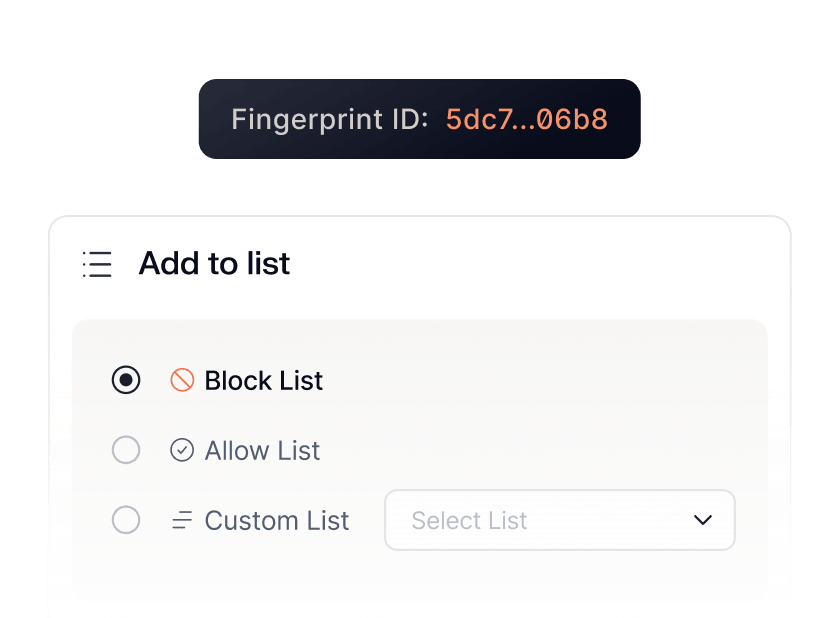Select the Custom List radio button
Image resolution: width=838 pixels, height=618 pixels.
point(126,521)
